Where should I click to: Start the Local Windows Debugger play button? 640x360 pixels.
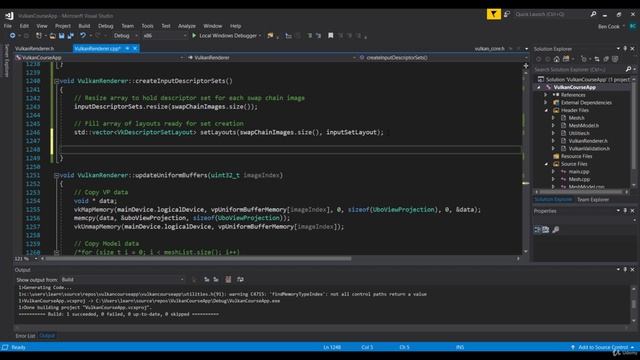(194, 36)
